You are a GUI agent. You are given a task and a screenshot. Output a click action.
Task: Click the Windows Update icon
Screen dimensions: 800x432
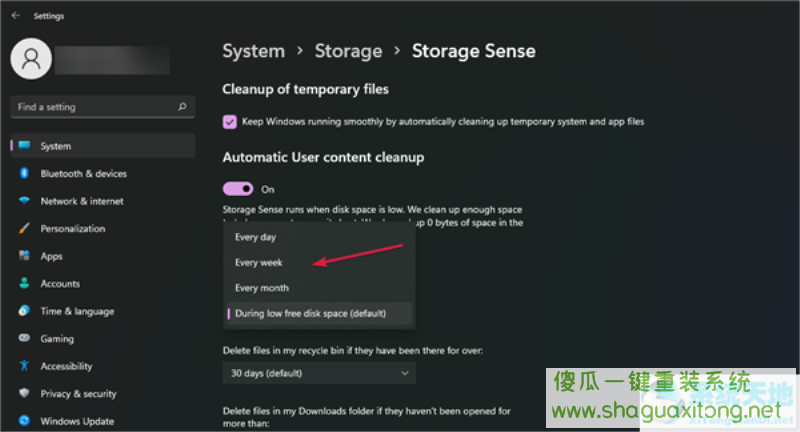pos(24,421)
